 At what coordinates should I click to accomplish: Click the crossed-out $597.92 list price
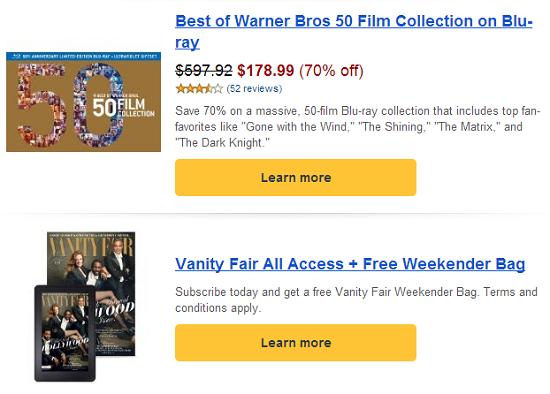[204, 71]
